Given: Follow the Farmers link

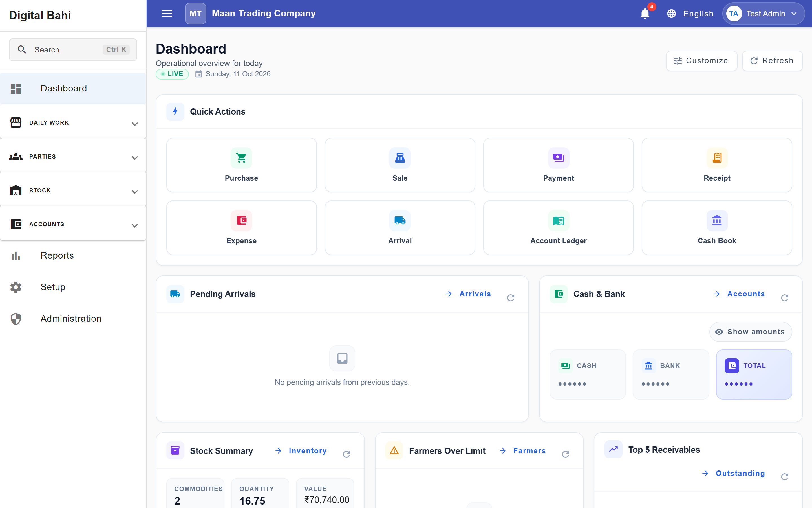Looking at the screenshot, I should 523,450.
